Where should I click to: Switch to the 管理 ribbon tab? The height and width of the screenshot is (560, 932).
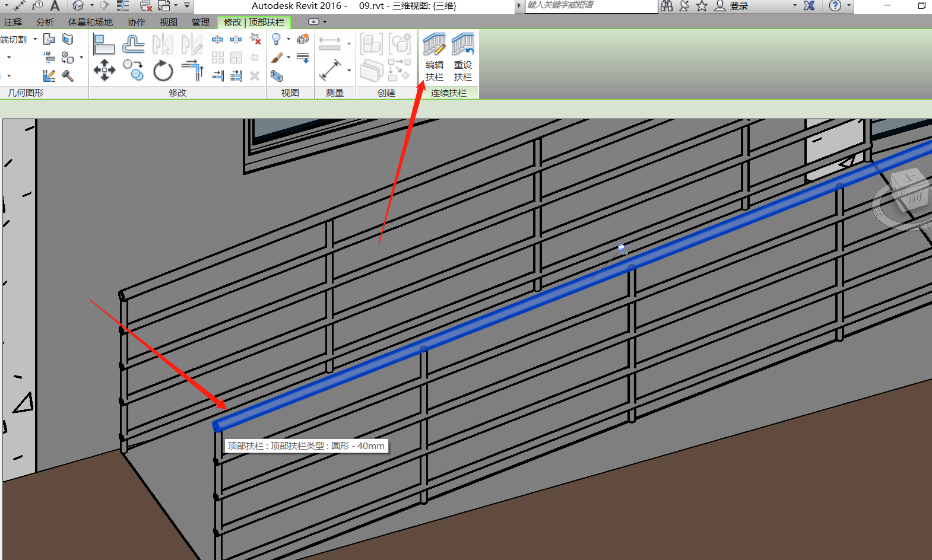200,22
